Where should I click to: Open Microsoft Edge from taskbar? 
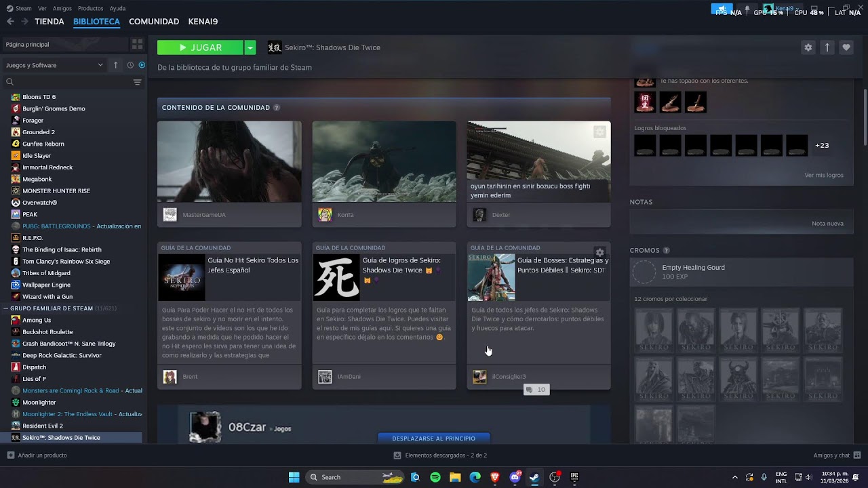coord(475,477)
